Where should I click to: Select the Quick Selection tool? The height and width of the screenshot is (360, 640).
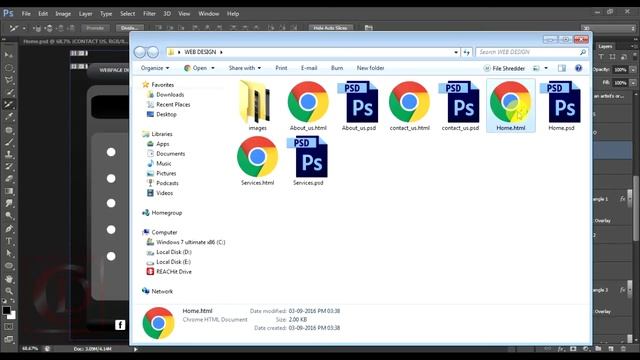pyautogui.click(x=9, y=92)
